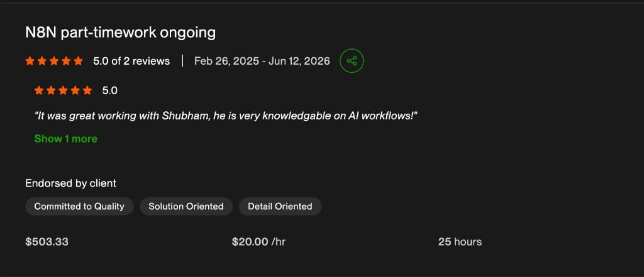644x277 pixels.
Task: Click the green share icon
Action: [352, 61]
